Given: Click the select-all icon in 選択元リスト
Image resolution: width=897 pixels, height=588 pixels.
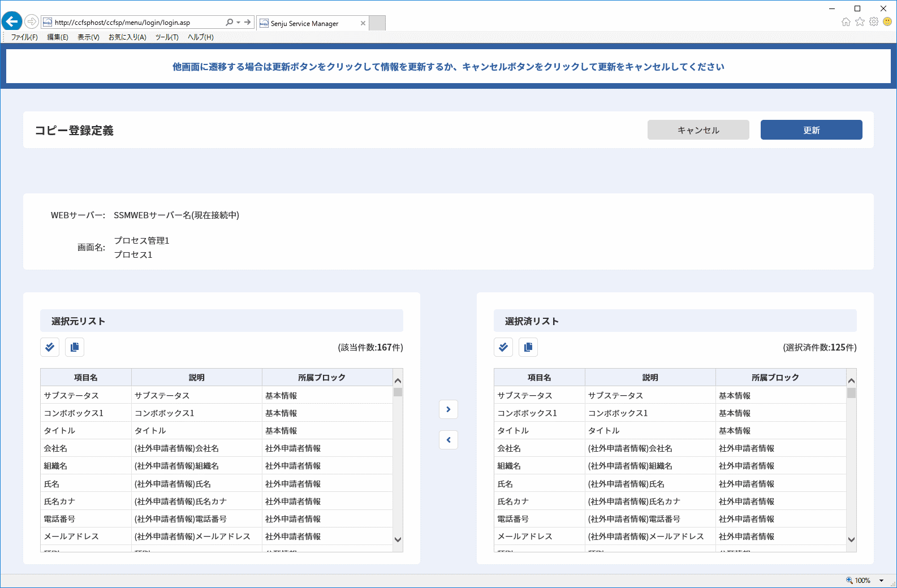Looking at the screenshot, I should pyautogui.click(x=50, y=347).
